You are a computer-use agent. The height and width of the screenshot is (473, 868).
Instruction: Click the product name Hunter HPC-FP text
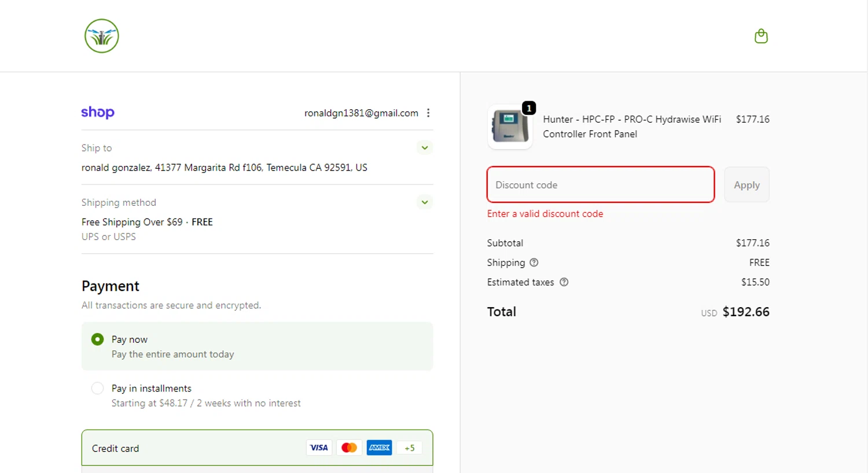pyautogui.click(x=632, y=127)
